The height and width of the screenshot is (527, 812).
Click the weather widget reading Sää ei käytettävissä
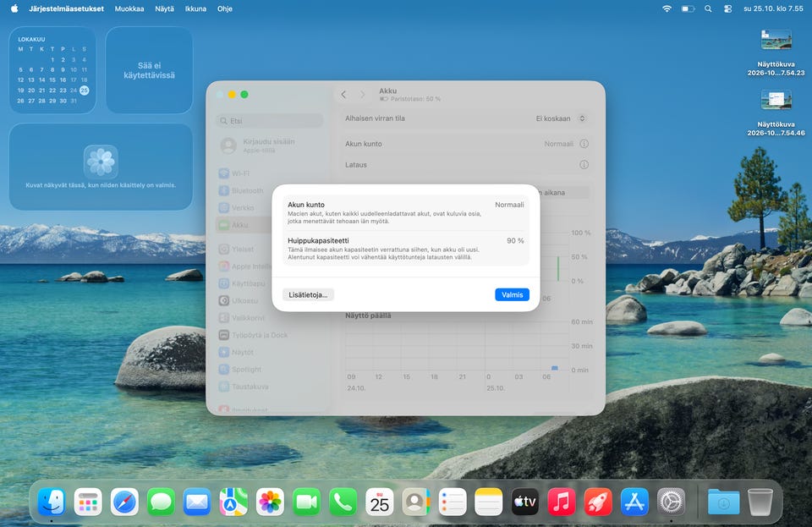pyautogui.click(x=149, y=70)
